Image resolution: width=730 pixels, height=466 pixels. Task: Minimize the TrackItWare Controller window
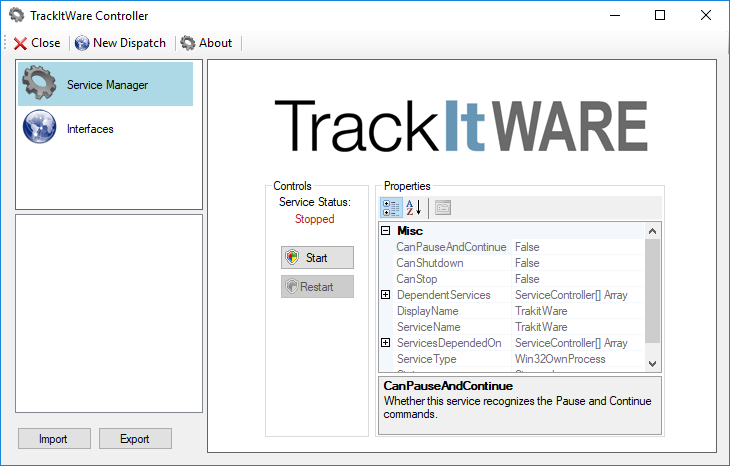[x=615, y=15]
